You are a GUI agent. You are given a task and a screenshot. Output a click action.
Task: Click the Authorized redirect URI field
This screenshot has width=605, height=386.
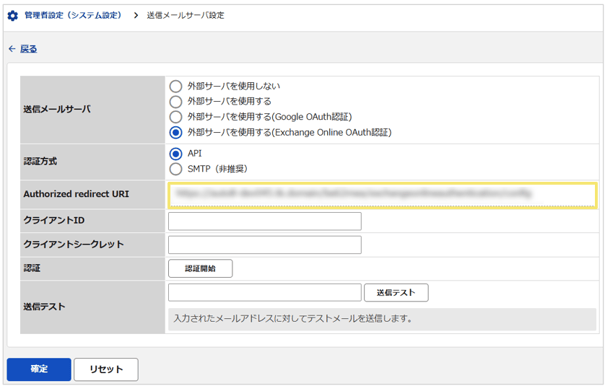tap(382, 195)
